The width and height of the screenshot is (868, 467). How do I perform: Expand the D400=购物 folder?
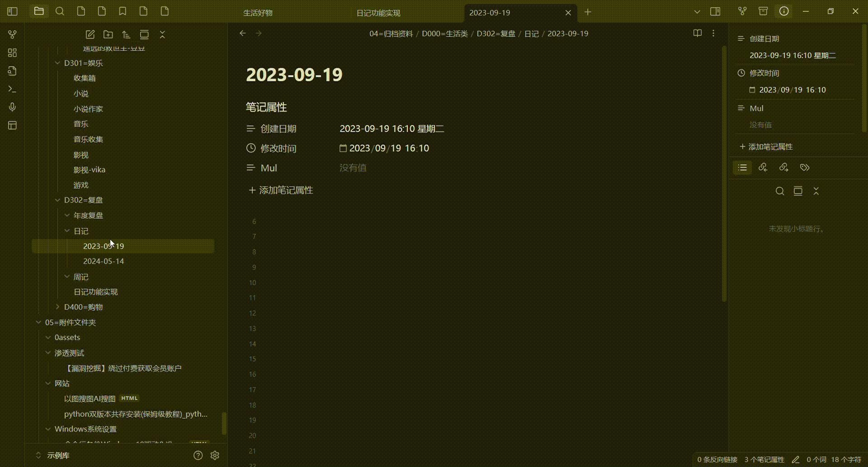tap(57, 307)
